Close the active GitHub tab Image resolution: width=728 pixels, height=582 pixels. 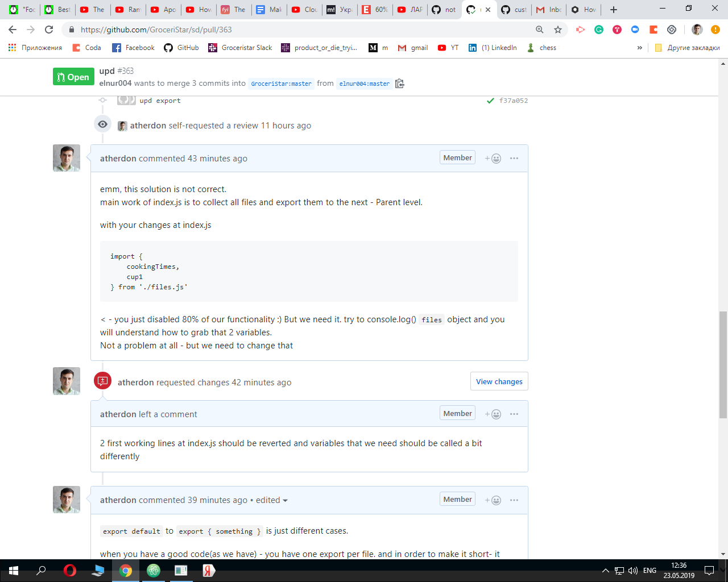tap(487, 10)
